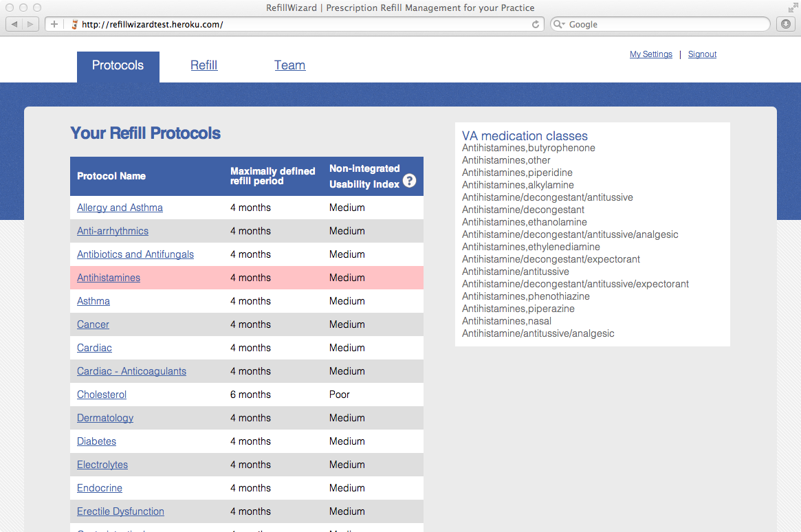The height and width of the screenshot is (532, 801).
Task: Open the Cardiac protocol link
Action: [94, 348]
